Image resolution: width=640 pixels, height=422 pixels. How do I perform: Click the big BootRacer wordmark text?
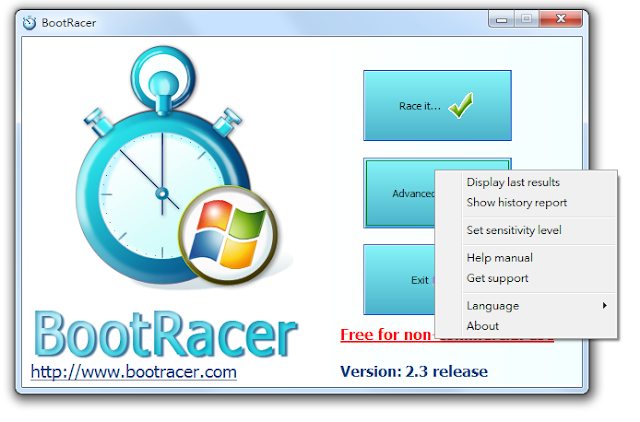click(166, 335)
